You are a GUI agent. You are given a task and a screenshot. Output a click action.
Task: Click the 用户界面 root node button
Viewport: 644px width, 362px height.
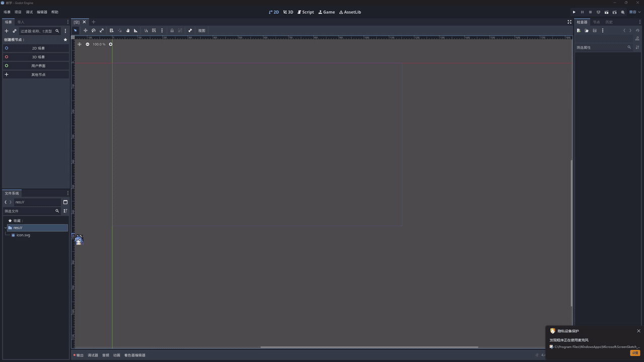38,66
